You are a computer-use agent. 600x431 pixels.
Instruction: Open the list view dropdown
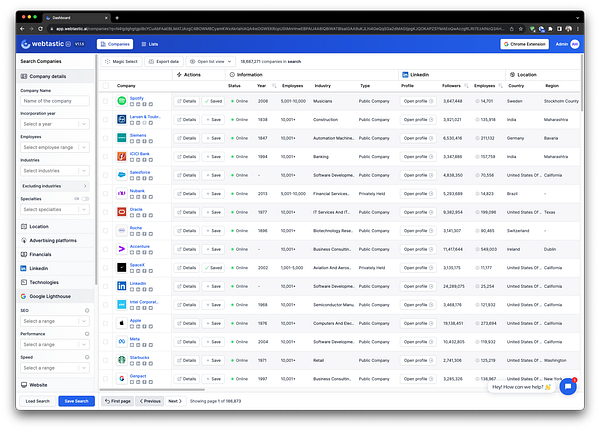tap(210, 61)
